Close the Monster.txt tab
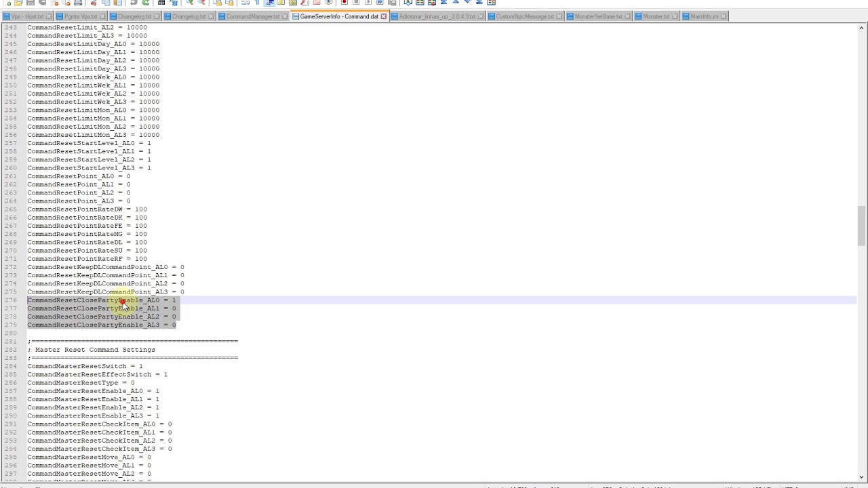868x488 pixels. pyautogui.click(x=675, y=16)
